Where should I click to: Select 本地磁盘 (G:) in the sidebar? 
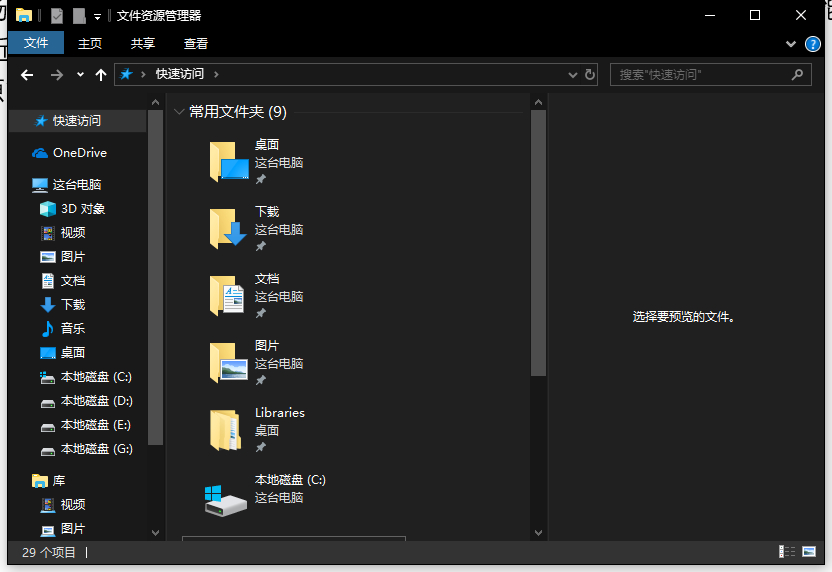pyautogui.click(x=96, y=449)
